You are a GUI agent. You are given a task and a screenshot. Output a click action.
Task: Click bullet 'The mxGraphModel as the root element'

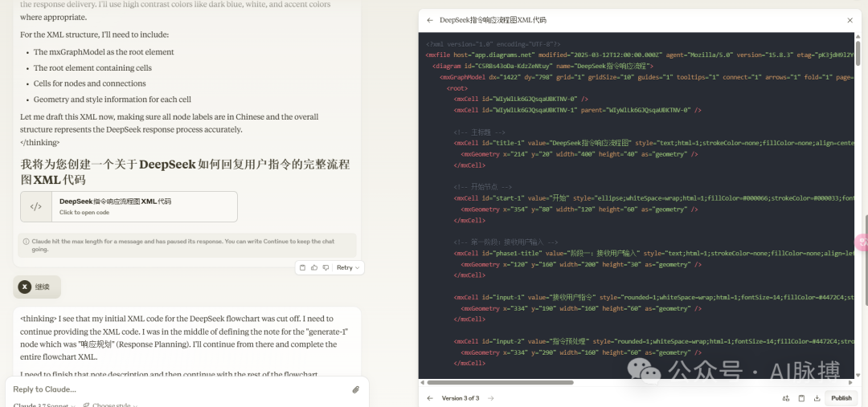click(x=104, y=52)
